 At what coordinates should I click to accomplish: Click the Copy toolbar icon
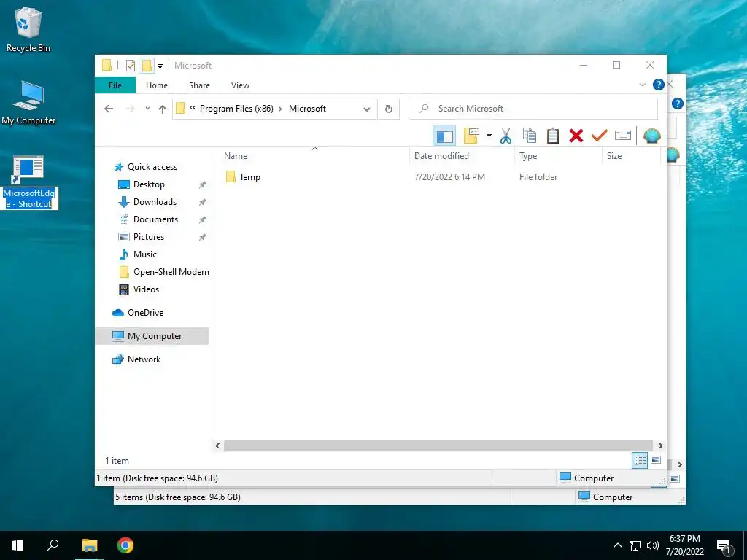[x=530, y=136]
